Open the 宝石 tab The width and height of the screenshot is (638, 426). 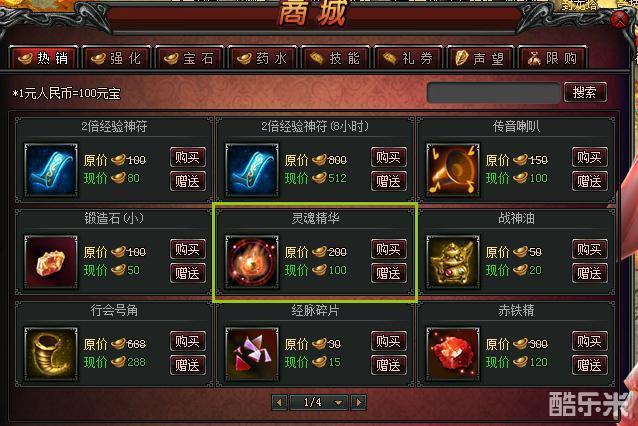(189, 59)
